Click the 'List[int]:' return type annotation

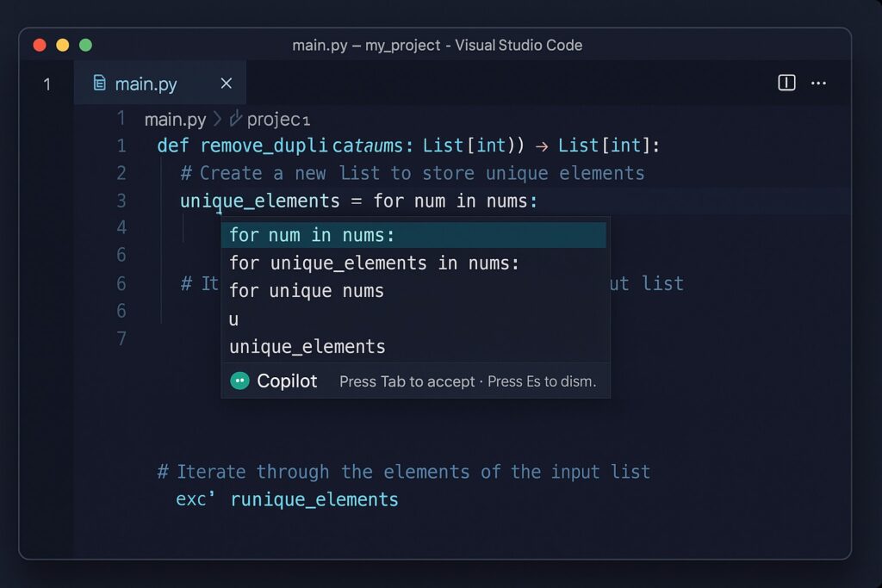(x=609, y=145)
